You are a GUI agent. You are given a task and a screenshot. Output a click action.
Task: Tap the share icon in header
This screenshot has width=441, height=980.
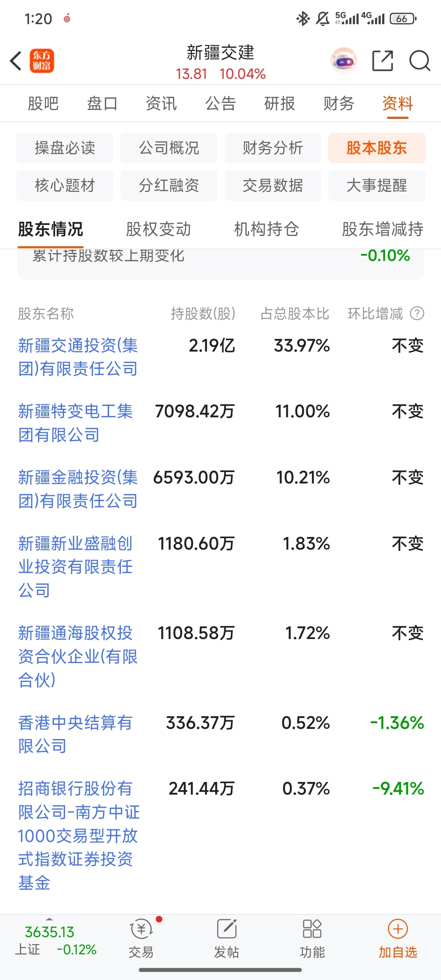(x=383, y=61)
